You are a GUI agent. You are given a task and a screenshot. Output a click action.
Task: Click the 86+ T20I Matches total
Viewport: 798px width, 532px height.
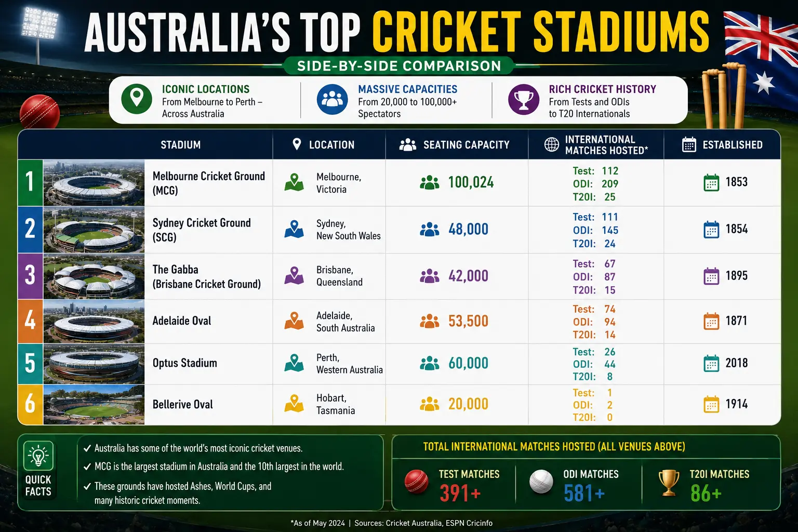[706, 493]
